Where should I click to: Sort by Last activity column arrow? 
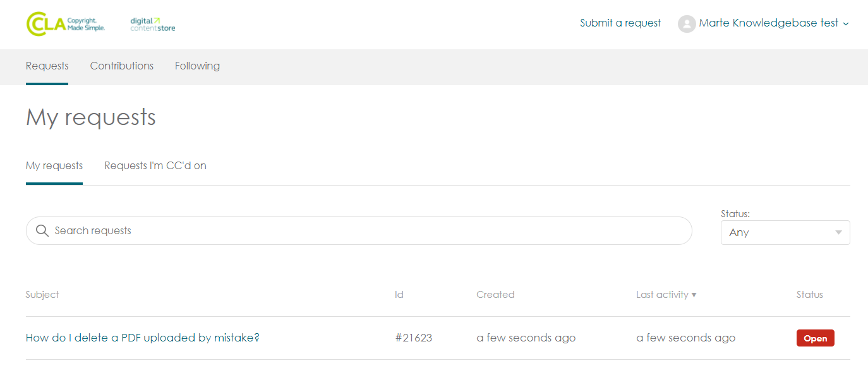tap(694, 295)
